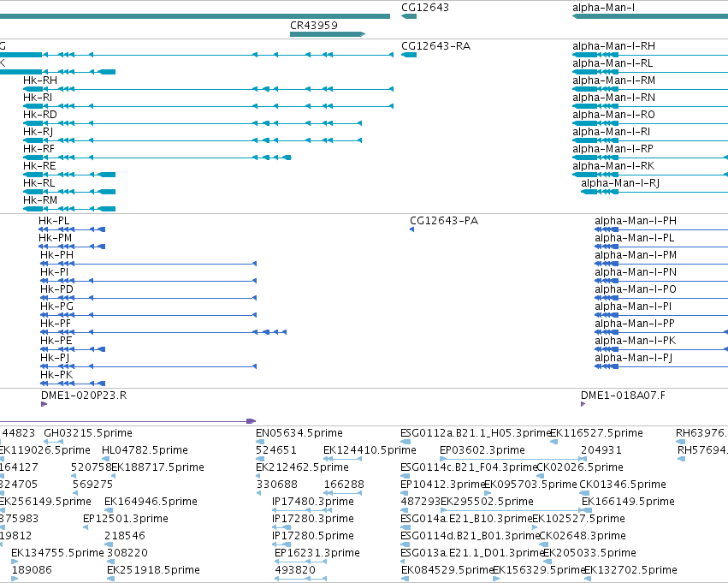Click the EP03602.3prime EST label
This screenshot has height=583, width=728.
pyautogui.click(x=482, y=450)
